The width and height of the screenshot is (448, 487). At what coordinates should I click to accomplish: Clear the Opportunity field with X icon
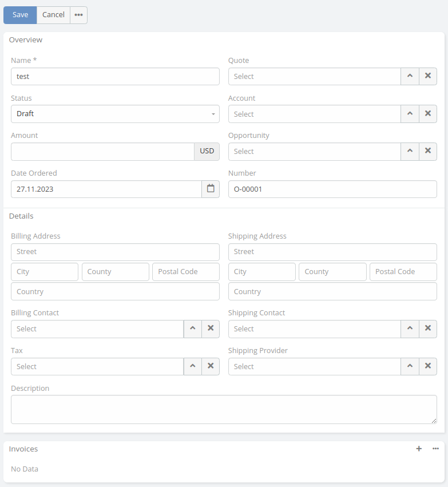point(427,152)
